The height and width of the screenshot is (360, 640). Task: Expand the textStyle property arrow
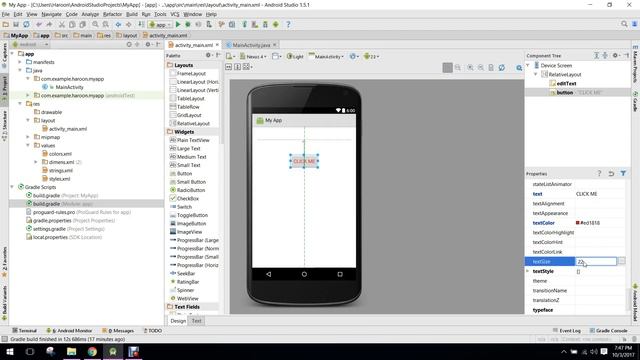528,271
